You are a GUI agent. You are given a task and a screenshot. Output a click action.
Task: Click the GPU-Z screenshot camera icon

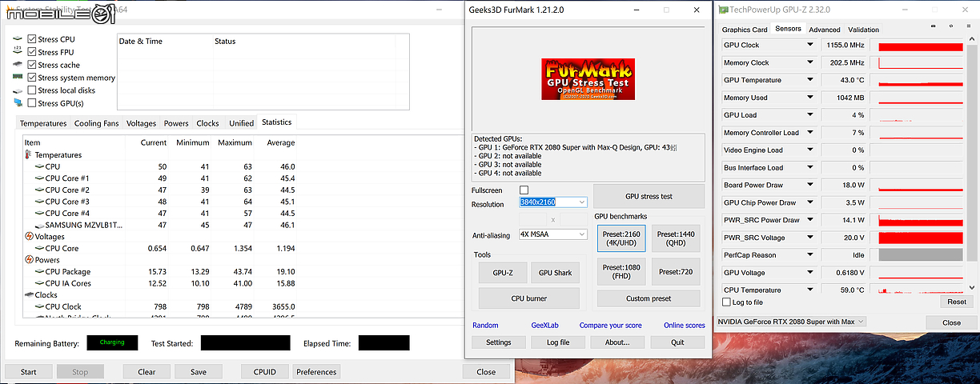click(934, 26)
